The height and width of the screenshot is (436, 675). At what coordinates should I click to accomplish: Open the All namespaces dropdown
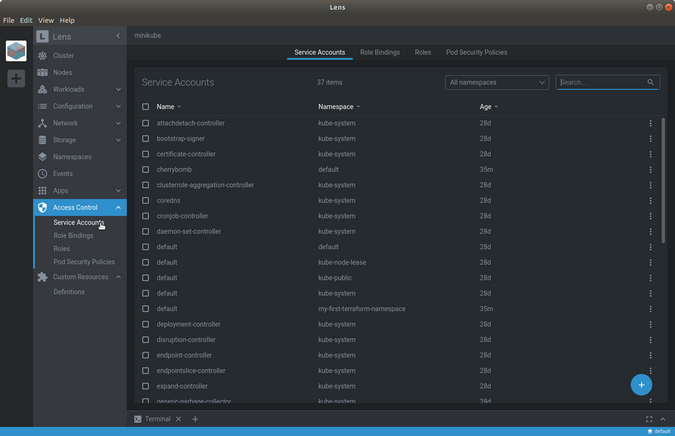click(x=497, y=82)
